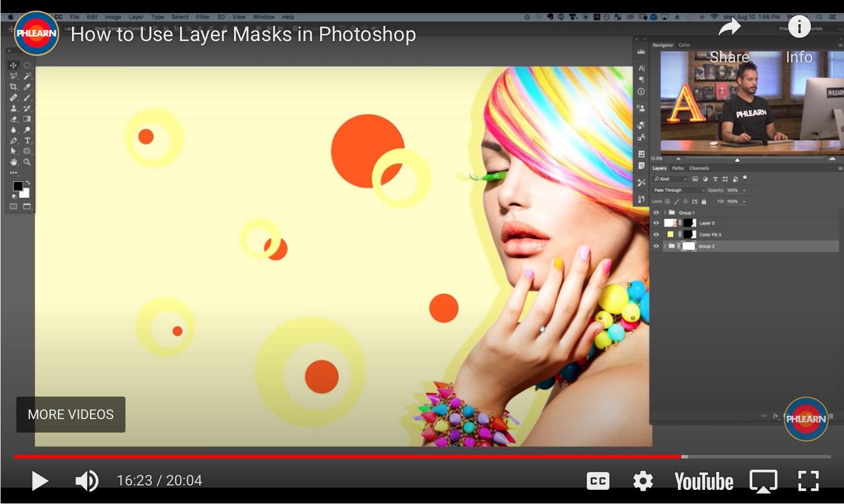
Task: Open the Opacity value dropdown
Action: pyautogui.click(x=744, y=190)
